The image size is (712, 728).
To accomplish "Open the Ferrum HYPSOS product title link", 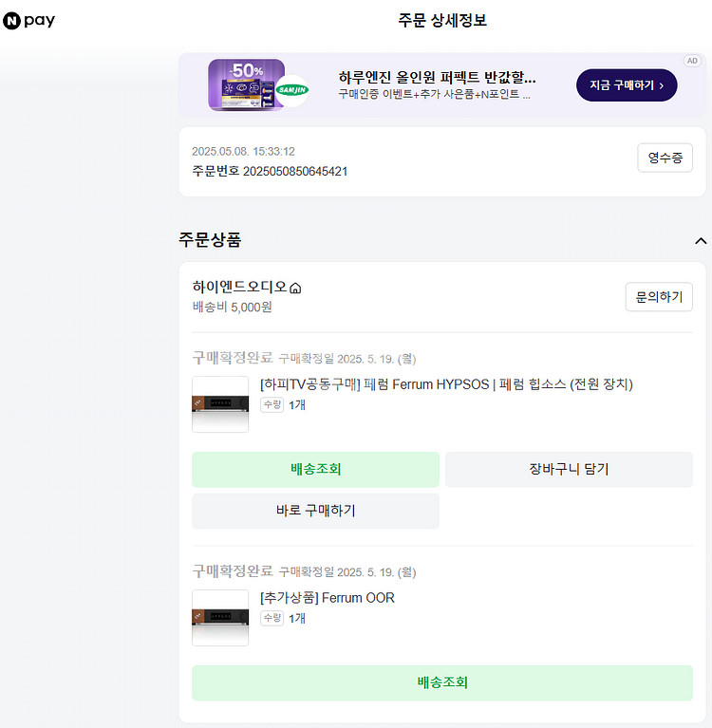I will [x=446, y=384].
